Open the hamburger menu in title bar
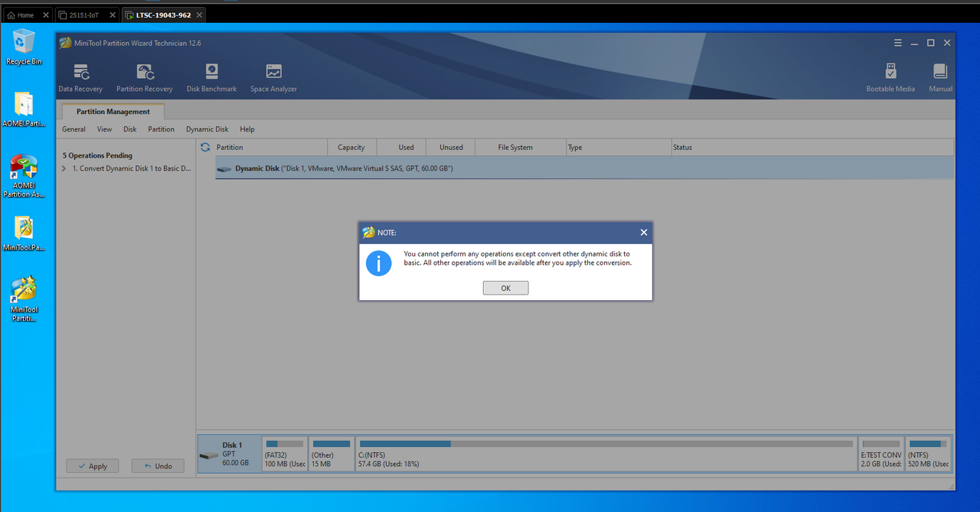Viewport: 980px width, 512px height. (898, 43)
